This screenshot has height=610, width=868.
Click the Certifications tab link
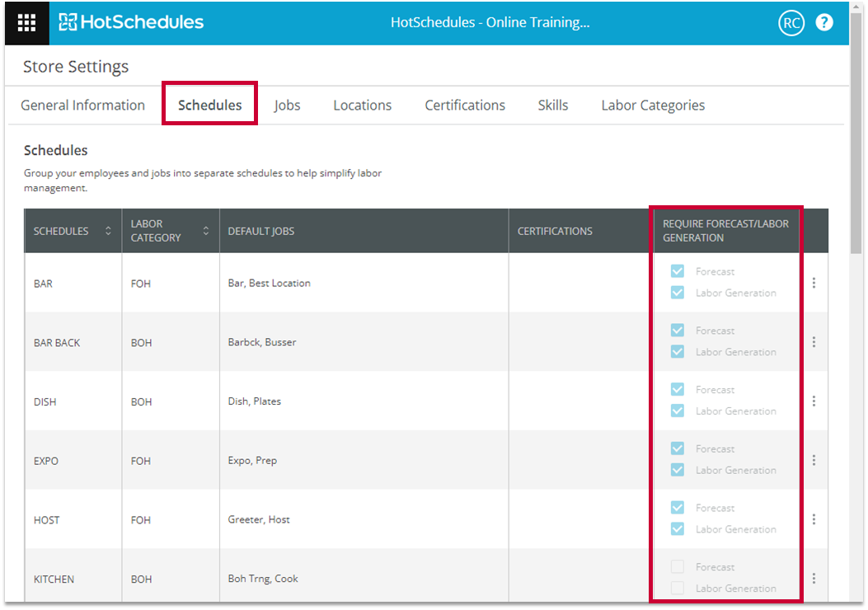point(465,106)
